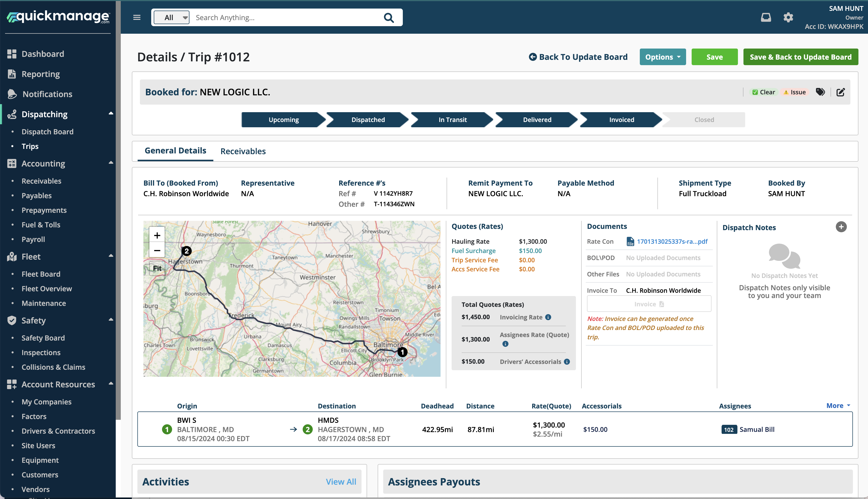Open Dispatch Board in the sidebar
The image size is (868, 499).
coord(47,132)
